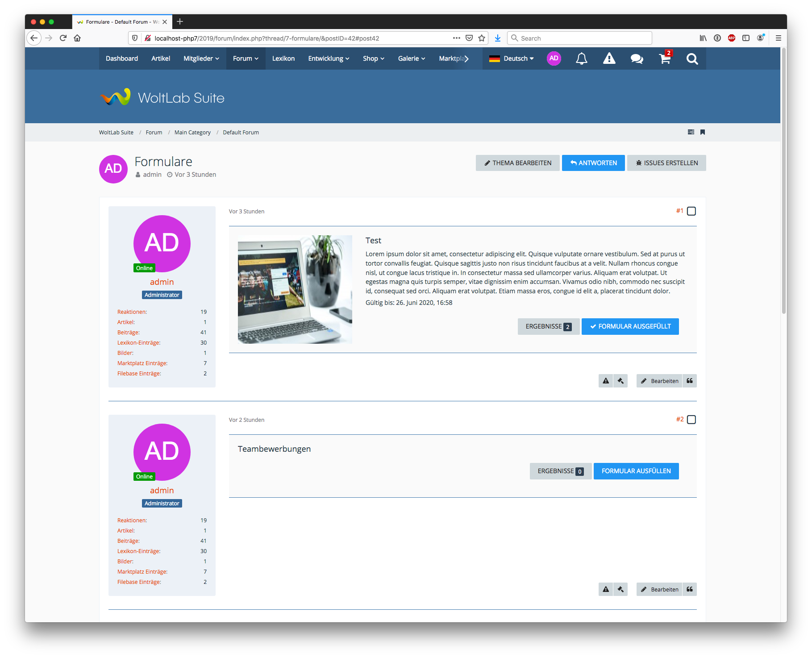Open the Dashboard menu item
Screen dimensions: 812x658
[121, 58]
